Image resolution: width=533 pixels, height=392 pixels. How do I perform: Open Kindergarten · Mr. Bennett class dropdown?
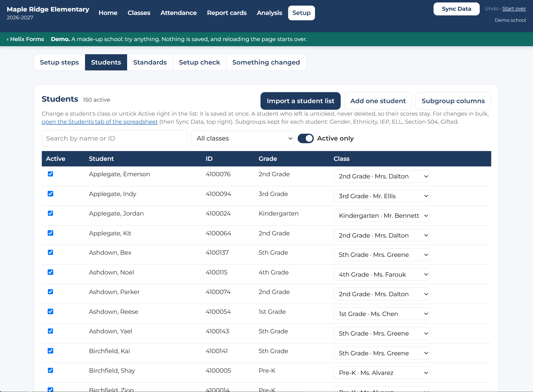[381, 216]
